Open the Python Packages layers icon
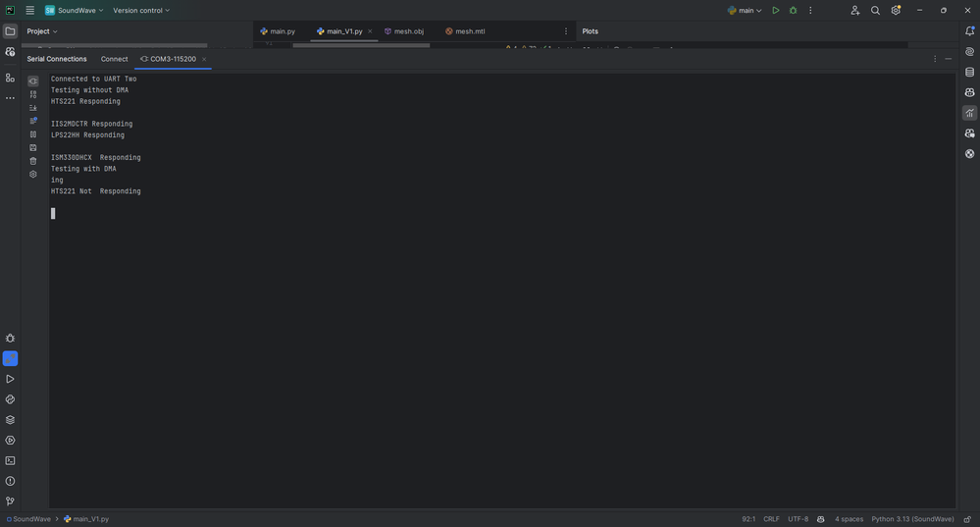 click(10, 420)
